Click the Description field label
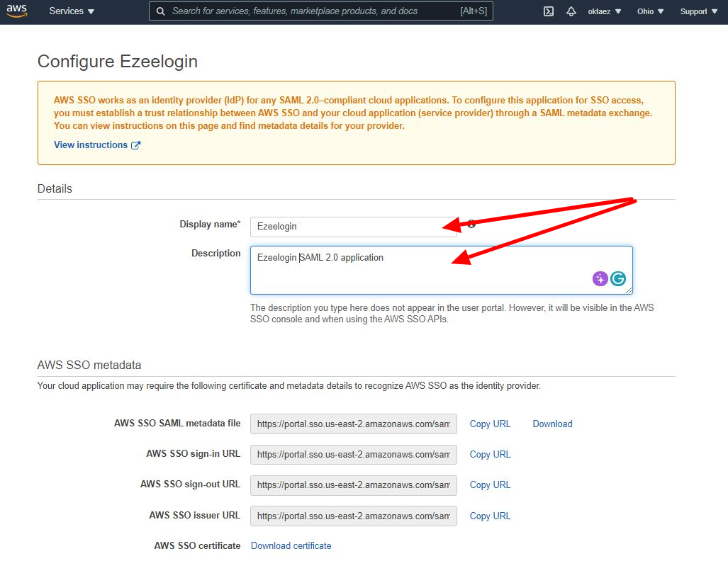This screenshot has width=728, height=561. 216,254
